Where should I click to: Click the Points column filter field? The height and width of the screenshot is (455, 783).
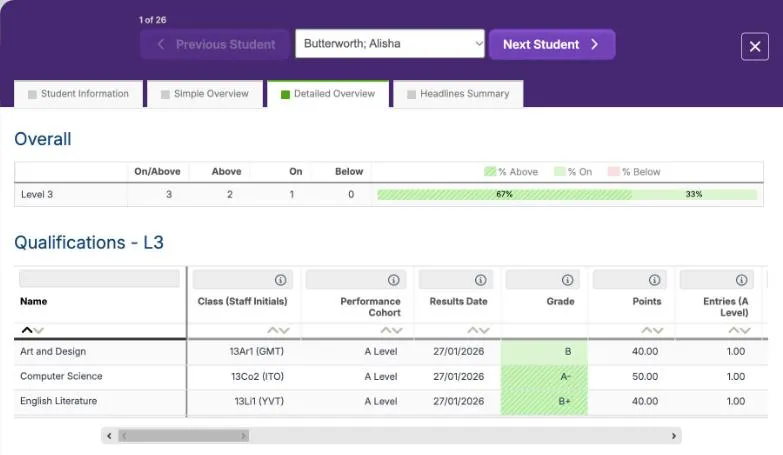click(x=629, y=280)
